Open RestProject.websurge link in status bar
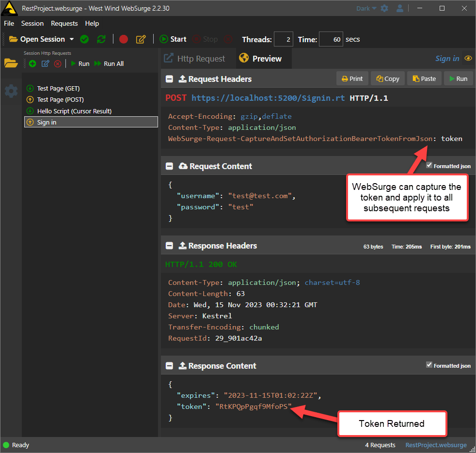Viewport: 476px width, 453px height. point(436,445)
